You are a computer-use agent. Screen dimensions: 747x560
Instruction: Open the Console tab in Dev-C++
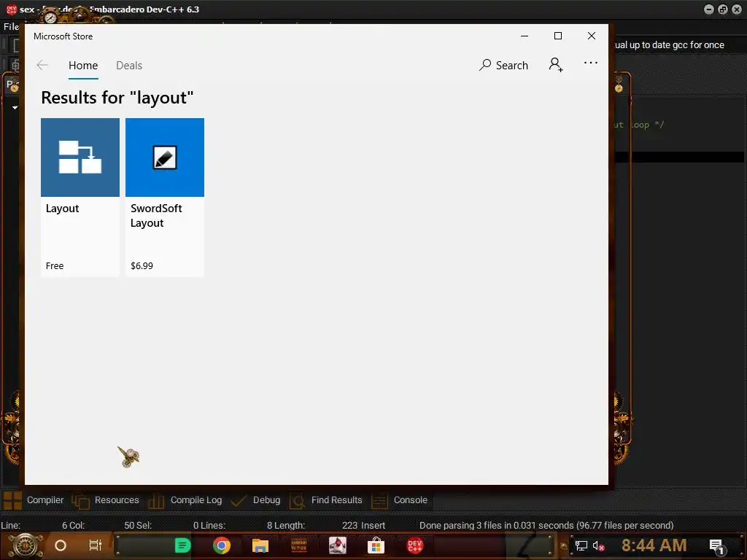click(x=400, y=500)
